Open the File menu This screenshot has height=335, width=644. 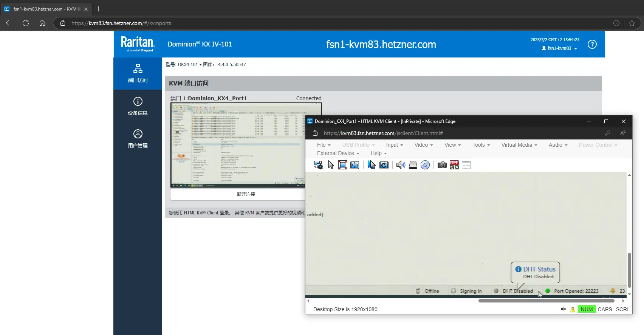(x=324, y=145)
